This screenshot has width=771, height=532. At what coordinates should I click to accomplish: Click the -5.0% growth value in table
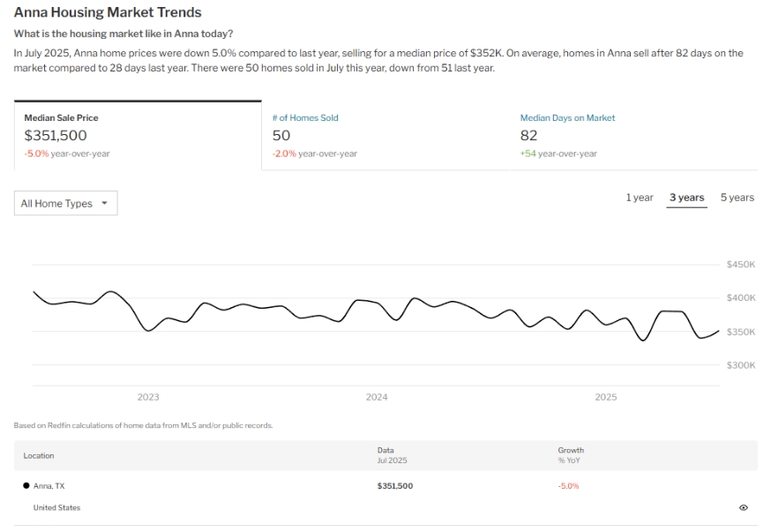click(568, 486)
